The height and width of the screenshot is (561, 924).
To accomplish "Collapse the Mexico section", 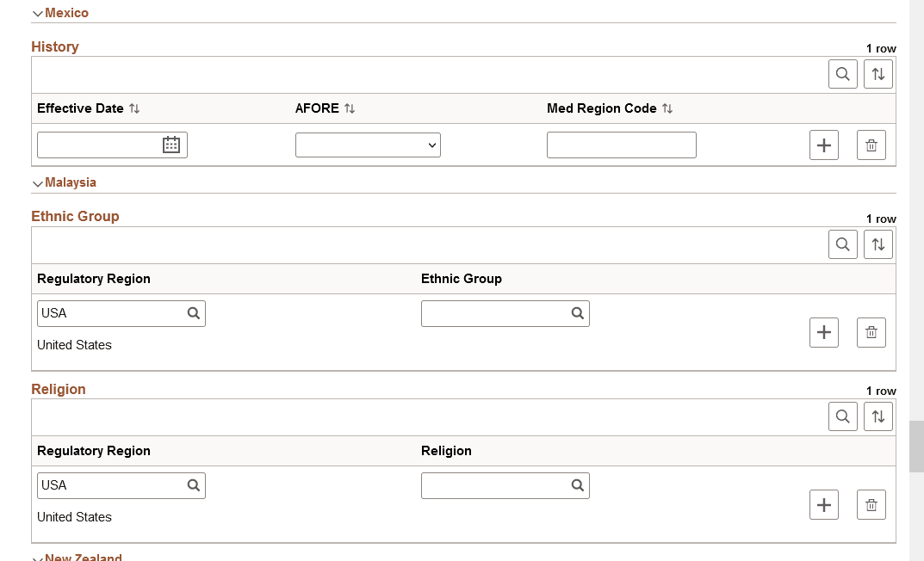I will click(x=37, y=13).
